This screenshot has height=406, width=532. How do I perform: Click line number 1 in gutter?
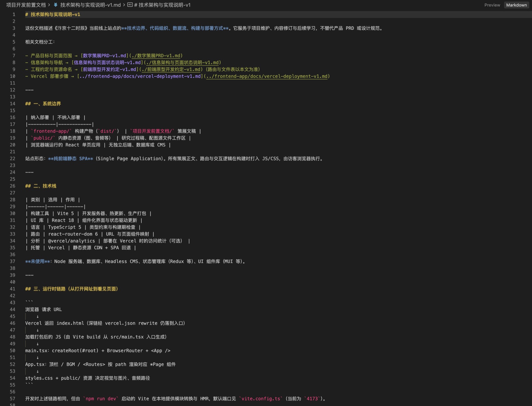click(x=14, y=15)
